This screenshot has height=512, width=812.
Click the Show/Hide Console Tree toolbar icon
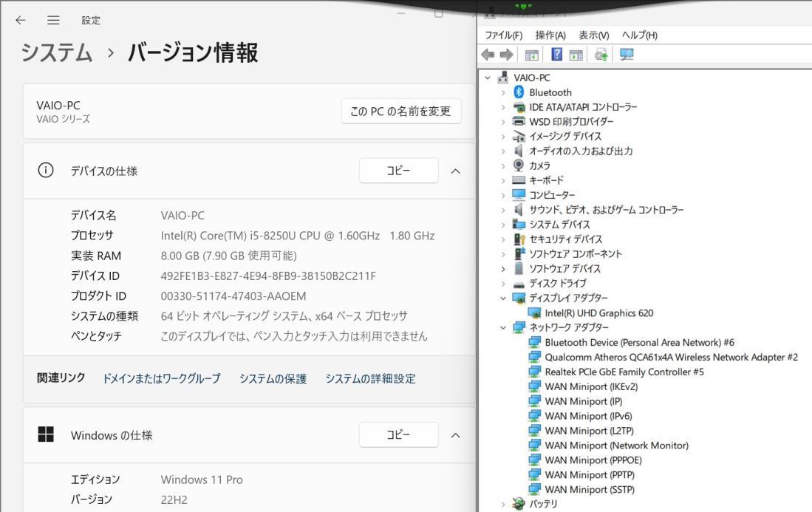pyautogui.click(x=533, y=54)
